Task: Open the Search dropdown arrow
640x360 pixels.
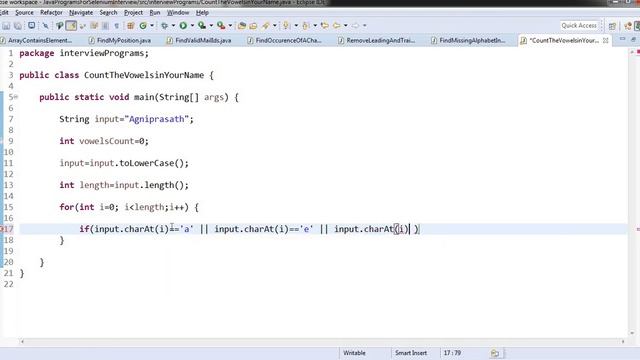Action: click(x=275, y=26)
